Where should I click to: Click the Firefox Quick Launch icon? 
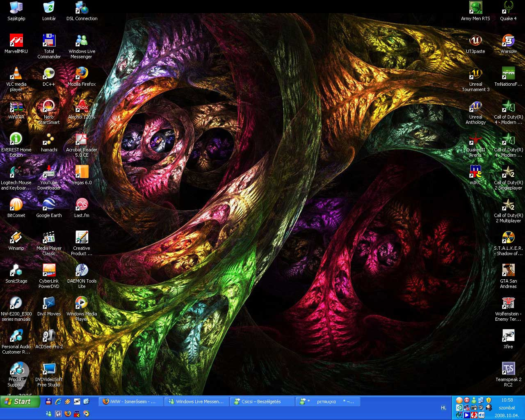pyautogui.click(x=67, y=414)
